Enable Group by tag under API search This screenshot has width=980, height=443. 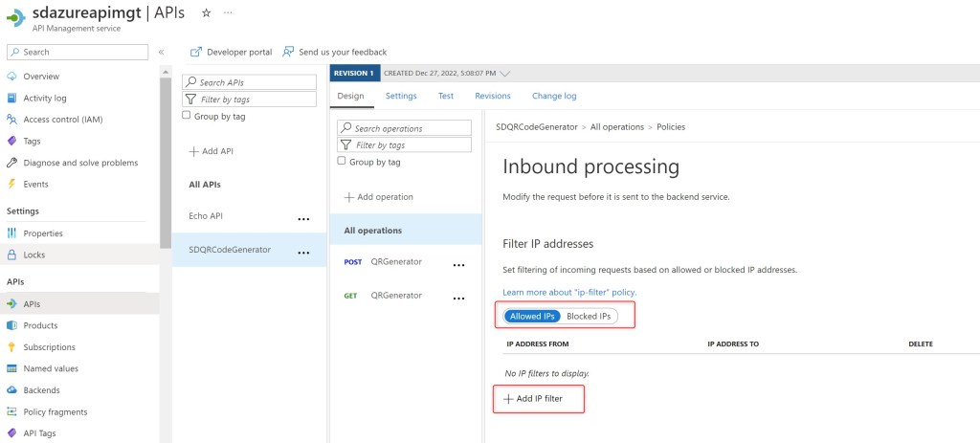pos(187,116)
